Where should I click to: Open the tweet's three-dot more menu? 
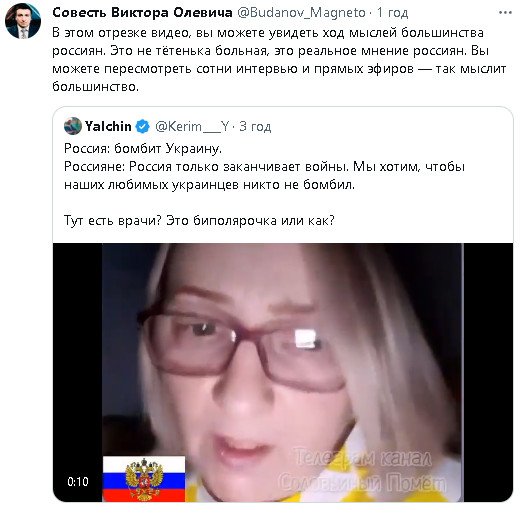click(x=505, y=13)
